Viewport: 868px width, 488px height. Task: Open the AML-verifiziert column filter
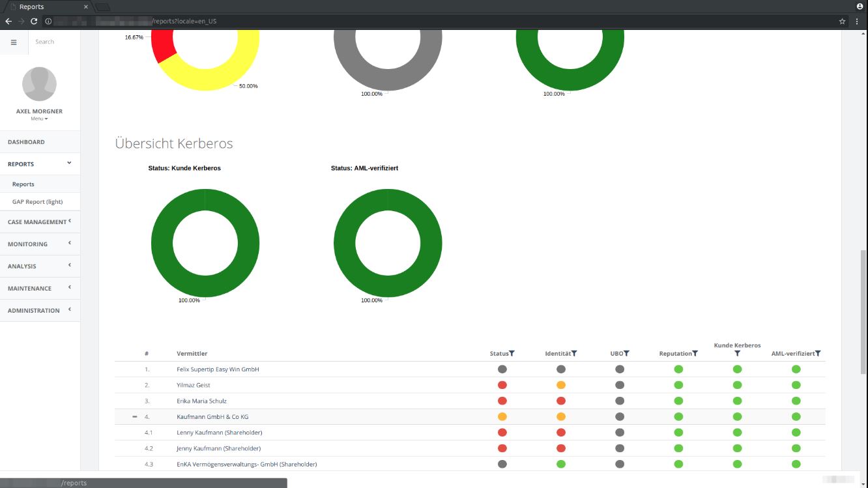[817, 353]
